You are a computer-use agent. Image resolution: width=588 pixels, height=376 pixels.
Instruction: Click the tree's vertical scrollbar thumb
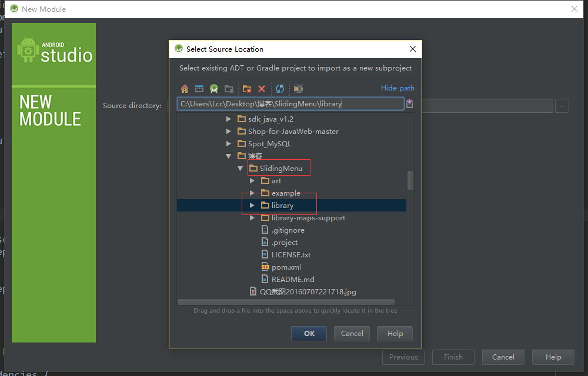[x=410, y=180]
